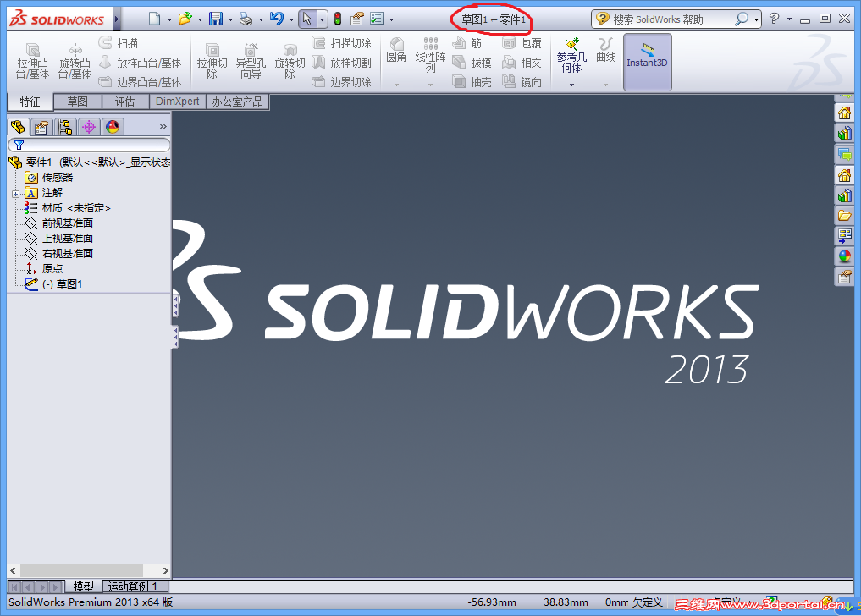The width and height of the screenshot is (861, 616).
Task: Click the Undo arrow icon
Action: (x=277, y=19)
